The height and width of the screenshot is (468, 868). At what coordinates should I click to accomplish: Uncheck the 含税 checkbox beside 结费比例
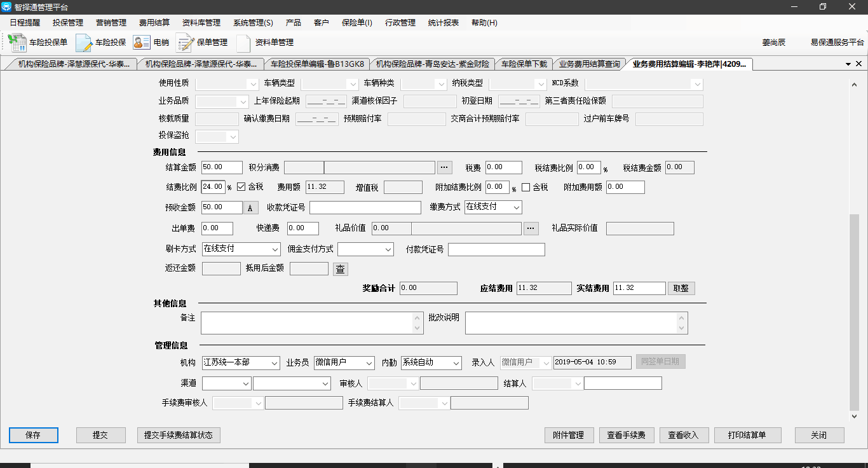pos(241,187)
